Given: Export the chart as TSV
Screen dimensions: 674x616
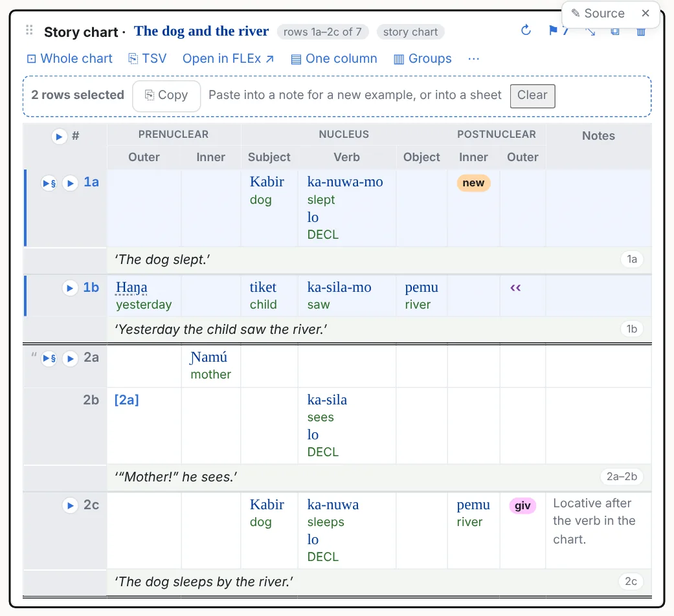Looking at the screenshot, I should pyautogui.click(x=148, y=58).
